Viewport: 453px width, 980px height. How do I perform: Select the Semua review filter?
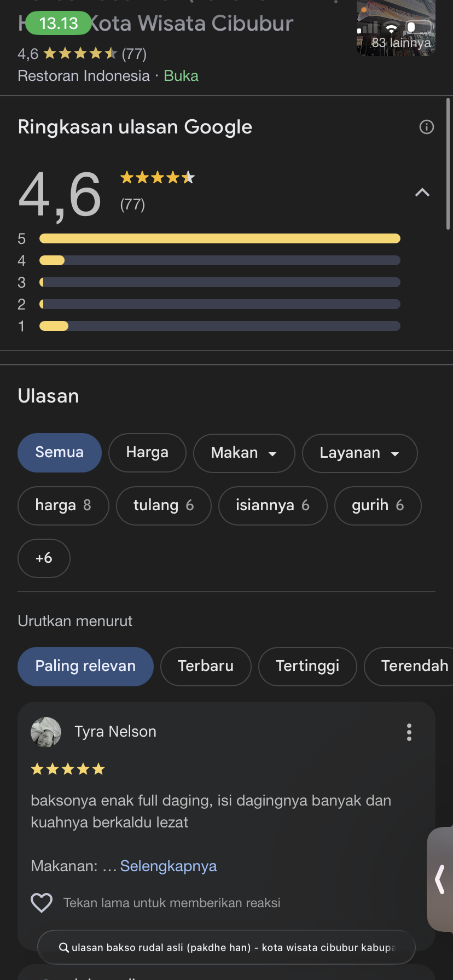pos(60,453)
